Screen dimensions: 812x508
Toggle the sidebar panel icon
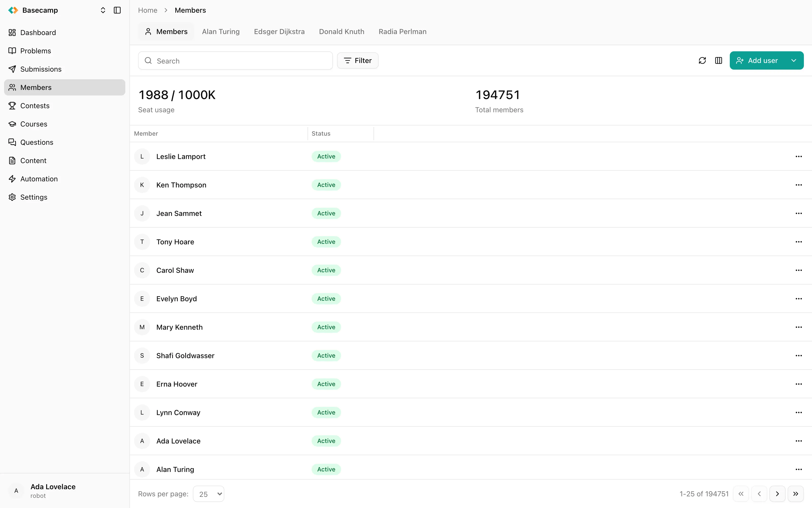tap(117, 10)
